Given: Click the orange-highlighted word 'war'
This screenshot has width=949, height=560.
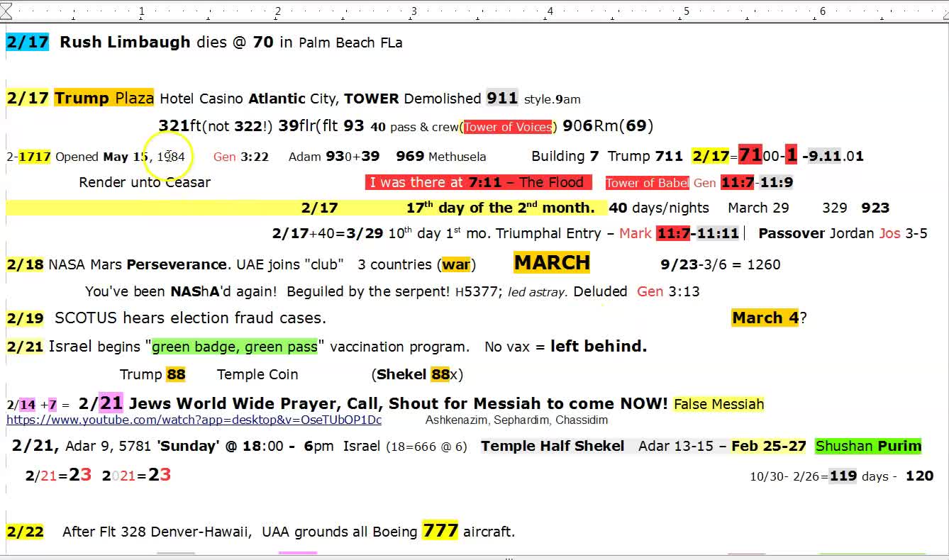Looking at the screenshot, I should pyautogui.click(x=456, y=264).
